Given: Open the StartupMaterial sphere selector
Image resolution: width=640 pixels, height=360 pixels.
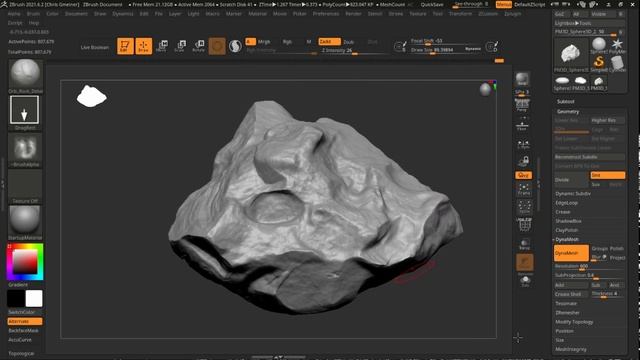Looking at the screenshot, I should tap(25, 220).
